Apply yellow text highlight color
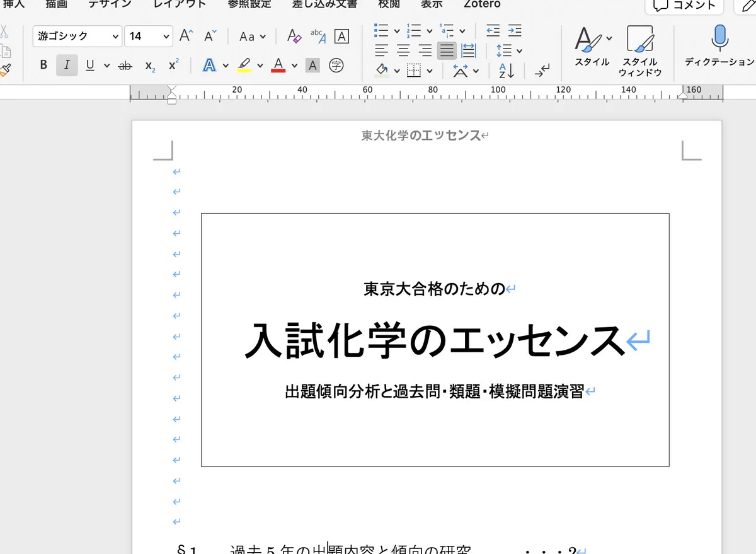 pos(244,65)
